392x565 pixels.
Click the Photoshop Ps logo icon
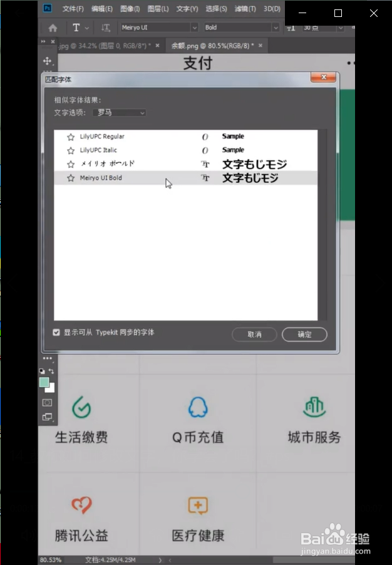point(47,8)
